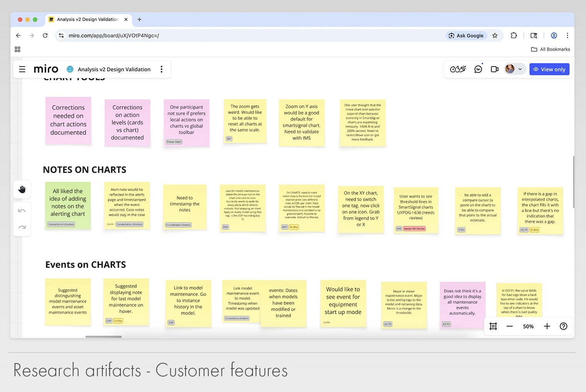586x392 pixels.
Task: Open a new browser tab
Action: coord(139,19)
